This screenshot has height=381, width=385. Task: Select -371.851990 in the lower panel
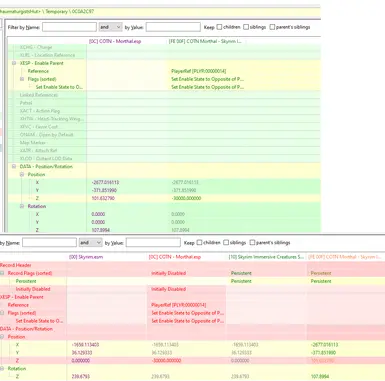click(323, 353)
